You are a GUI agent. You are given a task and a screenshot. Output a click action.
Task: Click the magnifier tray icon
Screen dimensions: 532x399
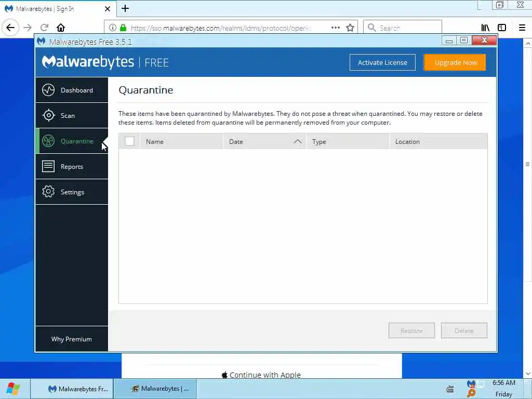(471, 393)
